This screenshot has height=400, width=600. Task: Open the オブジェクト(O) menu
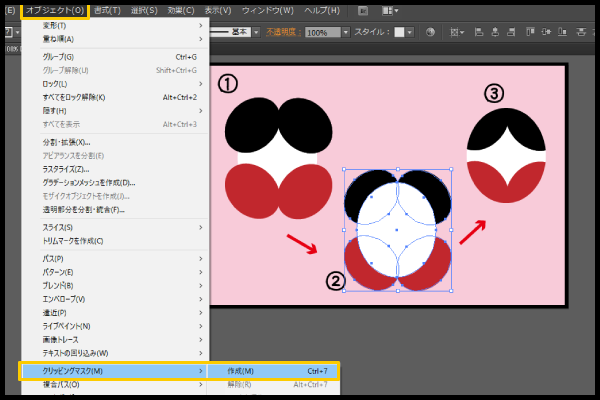54,10
